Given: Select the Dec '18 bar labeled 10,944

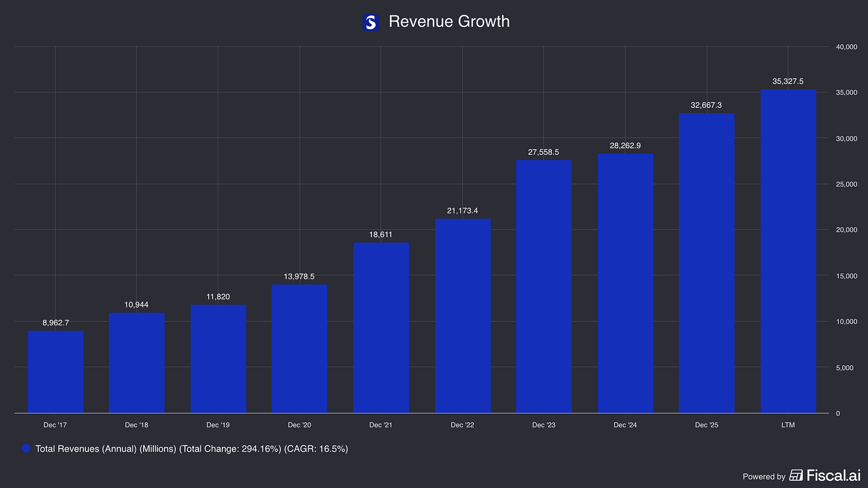Looking at the screenshot, I should tap(137, 363).
